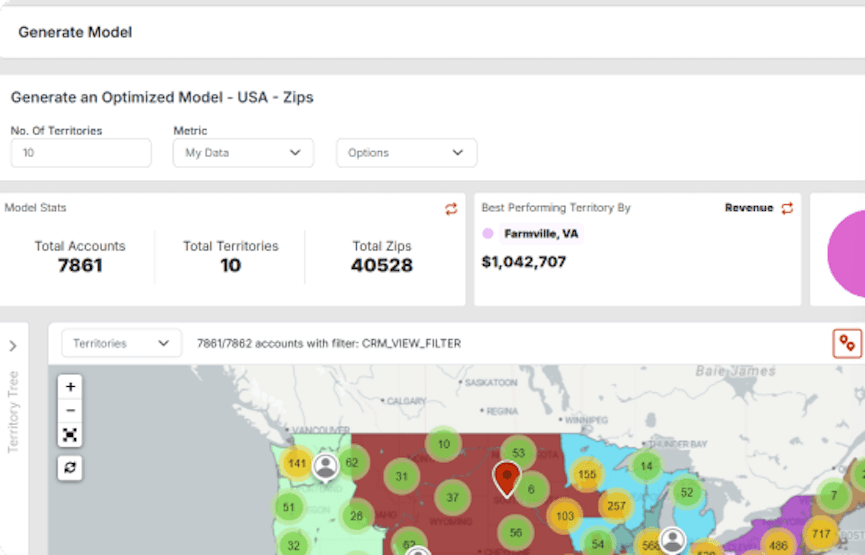Click the user avatar marker near cluster 568

(672, 540)
